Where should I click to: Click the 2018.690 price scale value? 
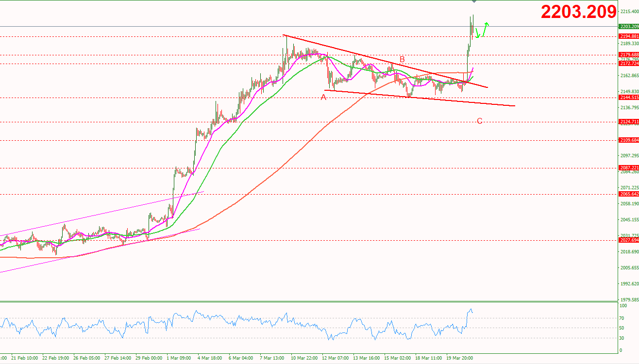pos(629,252)
